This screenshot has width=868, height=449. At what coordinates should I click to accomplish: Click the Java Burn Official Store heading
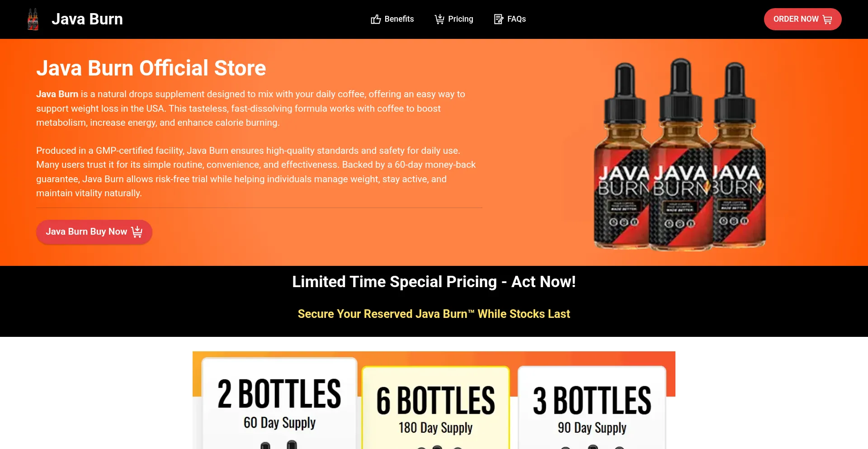click(151, 68)
